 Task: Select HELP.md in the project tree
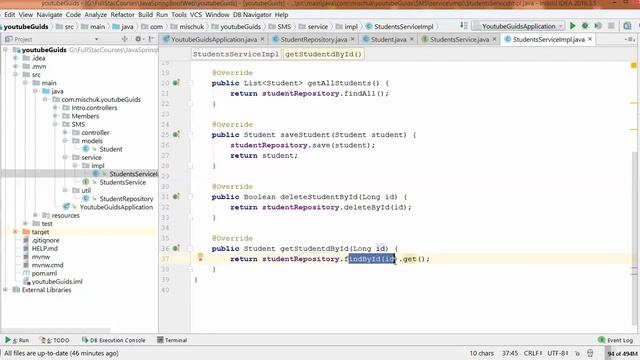(44, 249)
